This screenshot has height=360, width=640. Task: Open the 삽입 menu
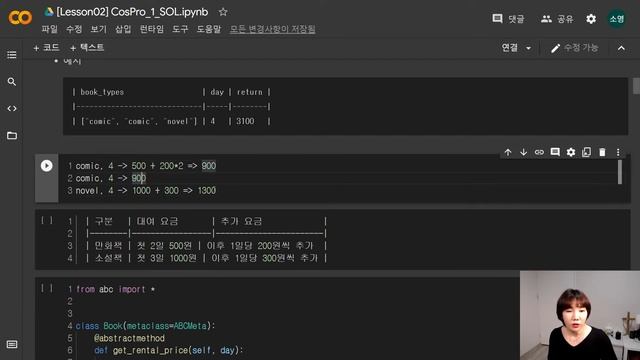(x=123, y=29)
